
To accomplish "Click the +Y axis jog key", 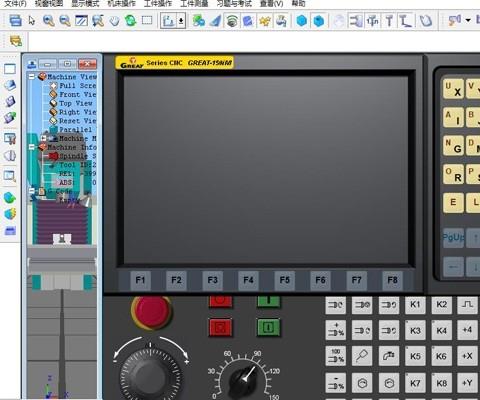I will [467, 383].
